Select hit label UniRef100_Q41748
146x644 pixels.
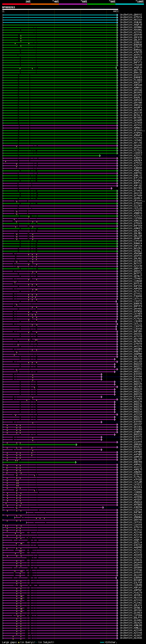(x=131, y=339)
